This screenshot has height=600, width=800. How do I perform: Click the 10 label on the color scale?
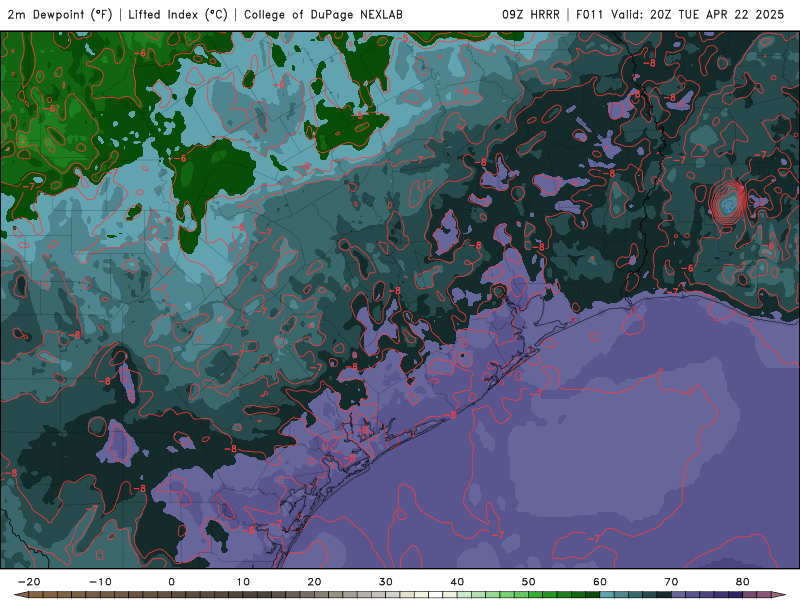pos(243,582)
